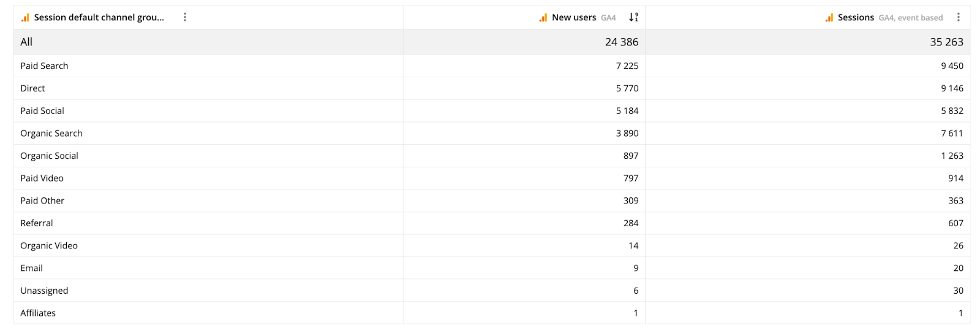Click the GA4 bar icon beside Sessions
Screen dimensions: 980x336
[829, 18]
